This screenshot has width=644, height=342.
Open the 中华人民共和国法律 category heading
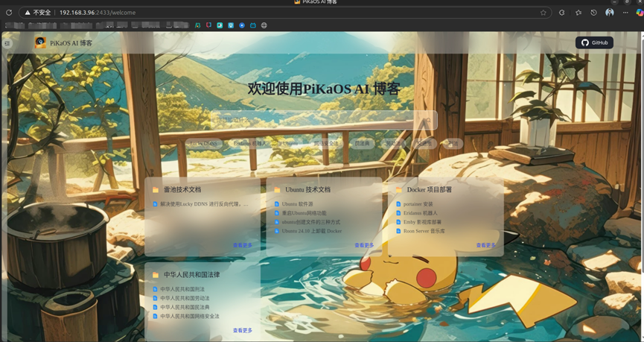click(x=192, y=275)
